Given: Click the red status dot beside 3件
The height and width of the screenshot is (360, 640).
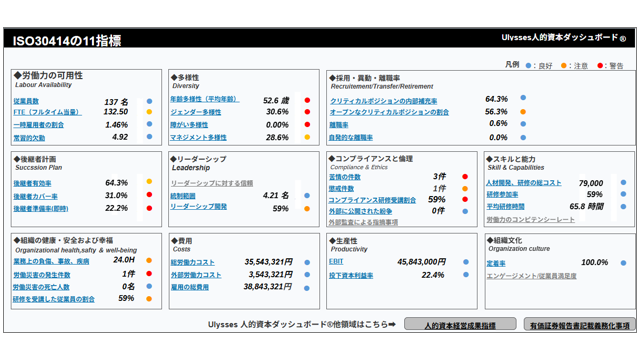Looking at the screenshot, I should click(465, 177).
